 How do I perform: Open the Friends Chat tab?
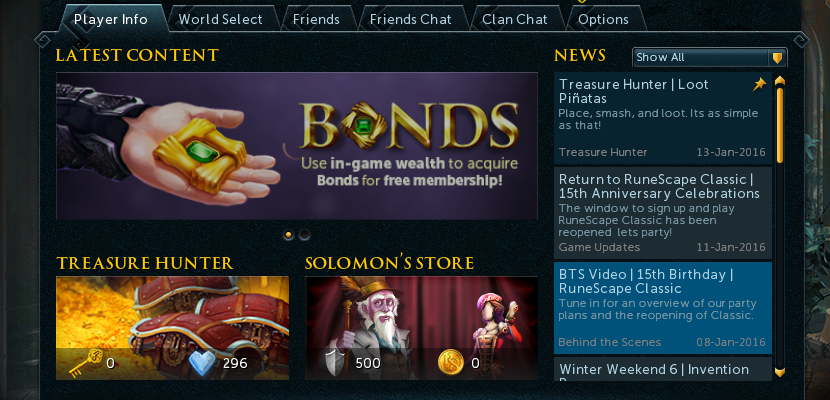click(410, 20)
